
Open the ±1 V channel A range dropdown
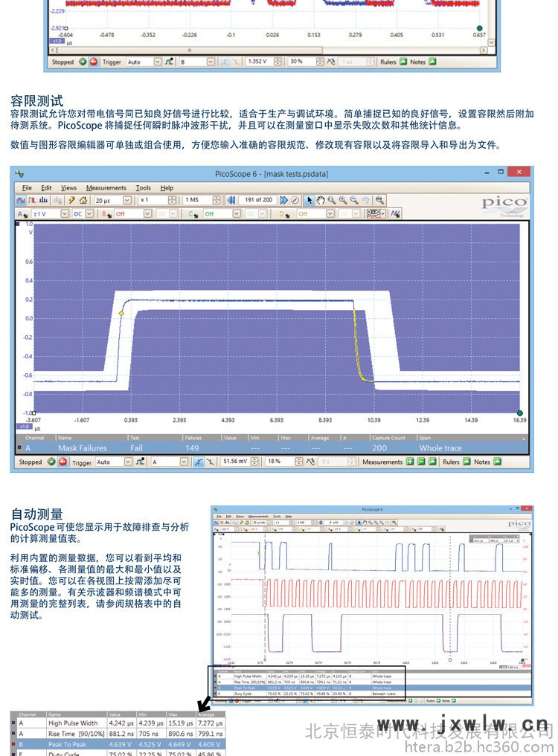[x=65, y=213]
